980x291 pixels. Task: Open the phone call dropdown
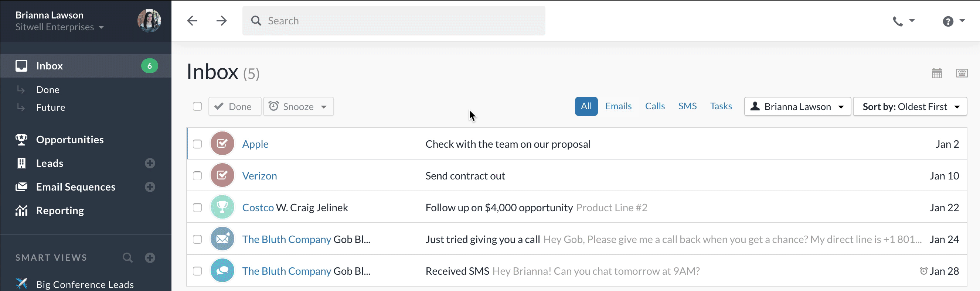903,21
